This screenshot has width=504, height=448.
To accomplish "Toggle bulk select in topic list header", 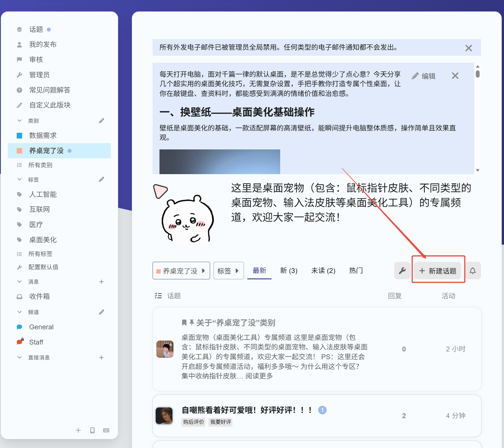I will point(158,296).
